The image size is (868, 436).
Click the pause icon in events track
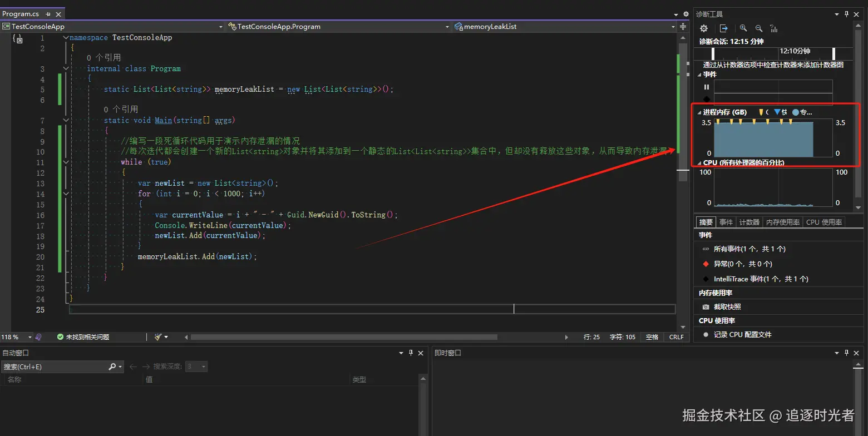coord(707,87)
